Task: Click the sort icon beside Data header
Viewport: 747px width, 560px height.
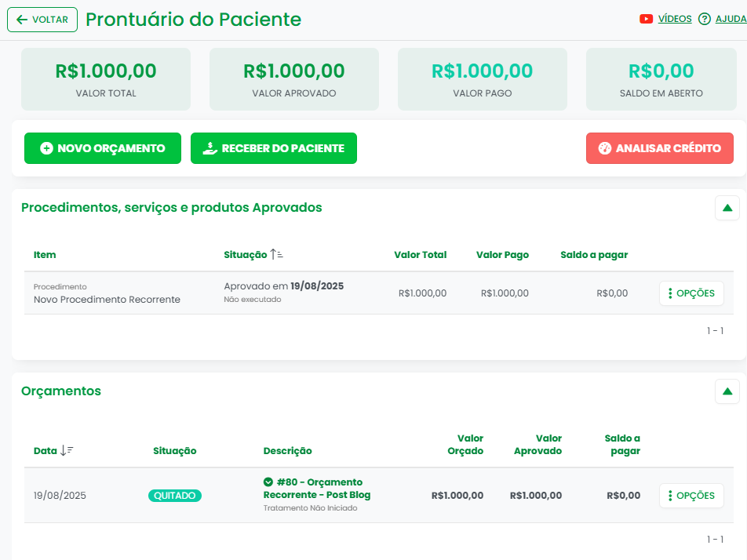Action: point(67,450)
